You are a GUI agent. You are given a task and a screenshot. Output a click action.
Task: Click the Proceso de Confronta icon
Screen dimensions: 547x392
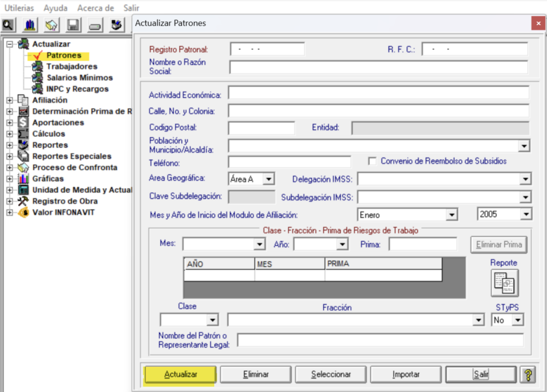coord(24,167)
